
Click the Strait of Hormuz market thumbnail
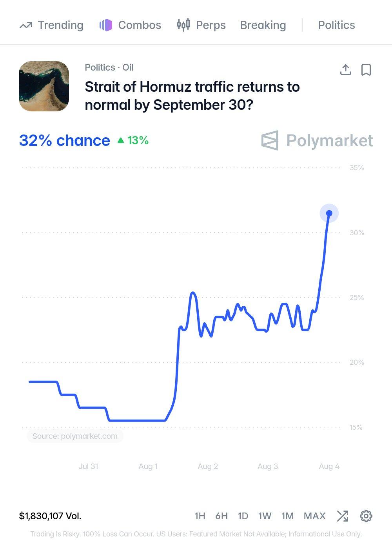point(44,86)
